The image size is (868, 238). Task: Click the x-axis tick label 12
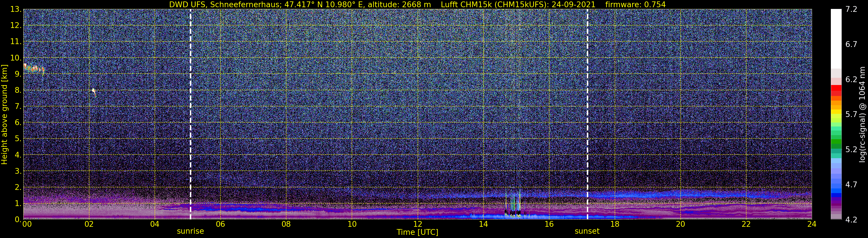[417, 224]
